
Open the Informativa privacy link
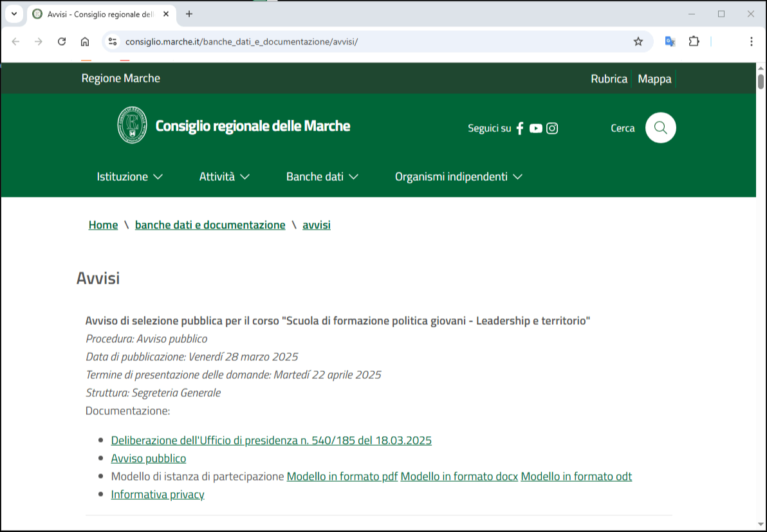(x=158, y=495)
